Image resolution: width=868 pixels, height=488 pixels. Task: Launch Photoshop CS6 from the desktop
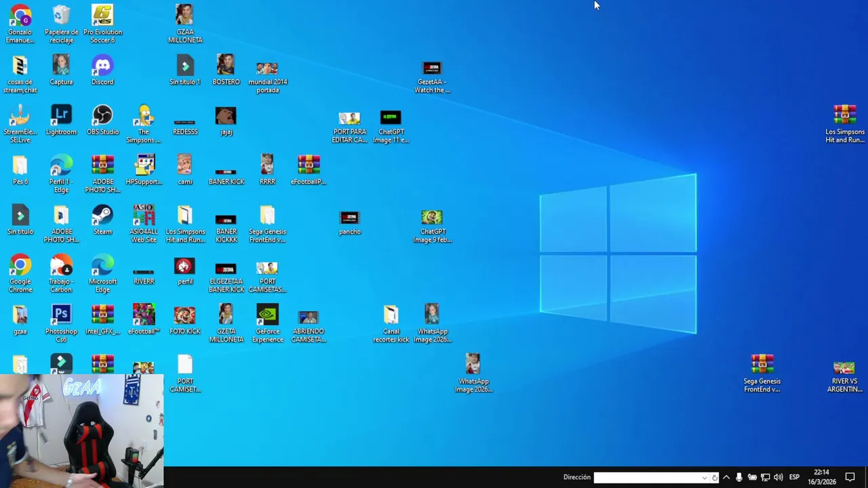61,323
